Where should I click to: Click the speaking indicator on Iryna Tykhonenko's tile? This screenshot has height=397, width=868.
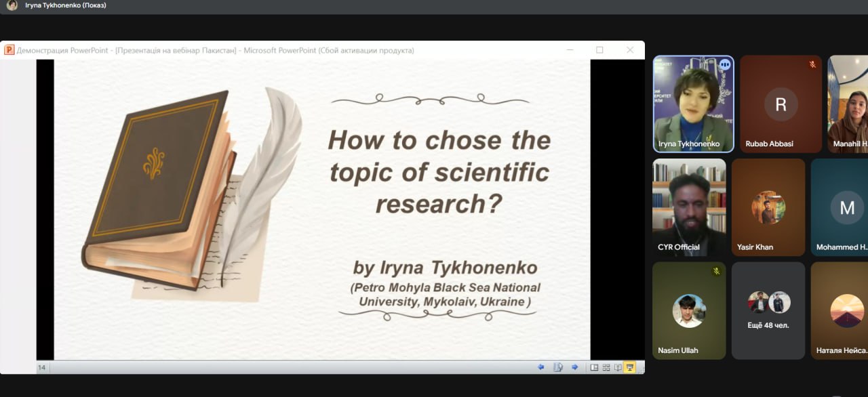click(x=724, y=64)
